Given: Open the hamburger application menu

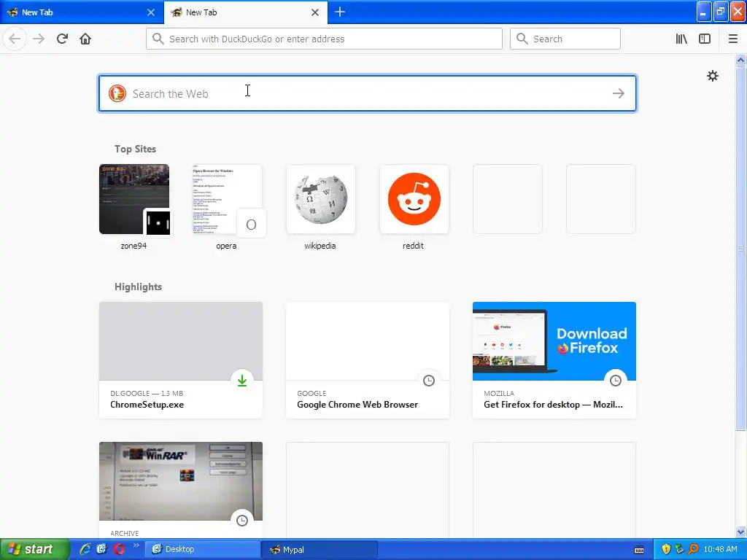Looking at the screenshot, I should [x=732, y=39].
